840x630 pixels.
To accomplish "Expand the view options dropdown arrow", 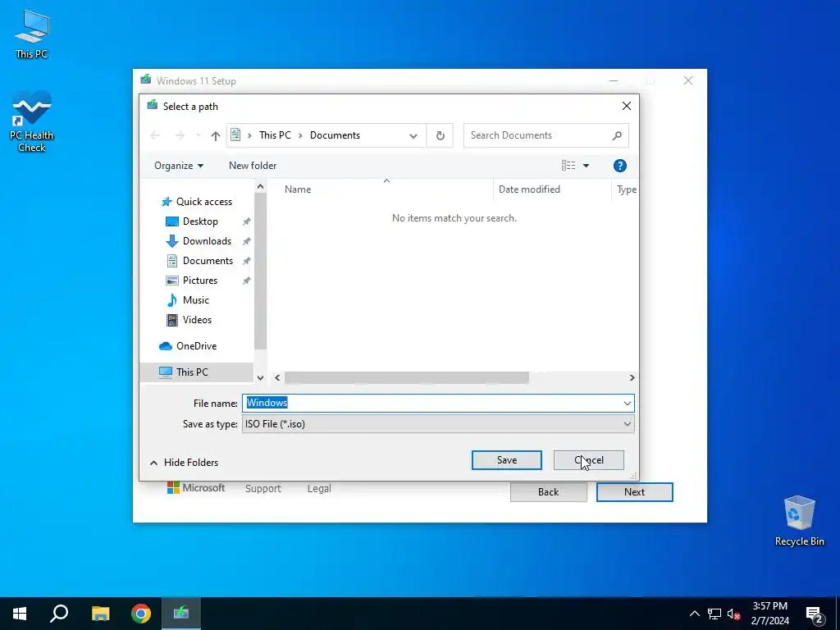I will pyautogui.click(x=586, y=166).
